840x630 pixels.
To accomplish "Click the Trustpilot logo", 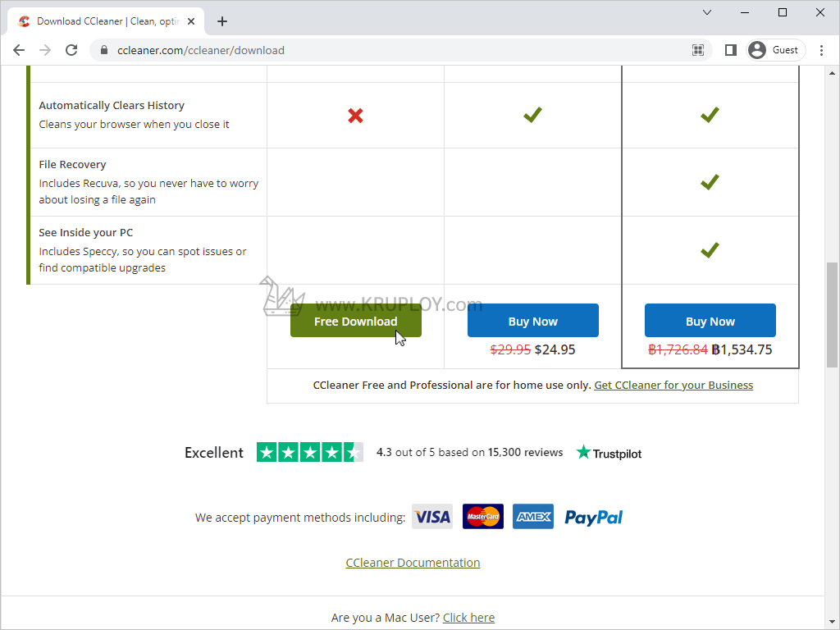I will (x=609, y=453).
